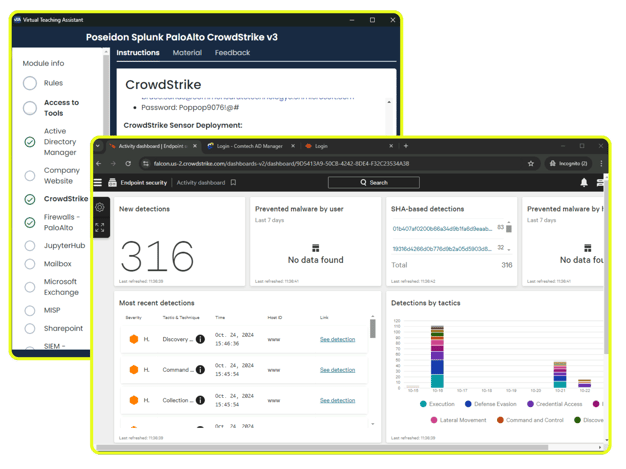Select the Sharepoint module radio

coord(30,328)
